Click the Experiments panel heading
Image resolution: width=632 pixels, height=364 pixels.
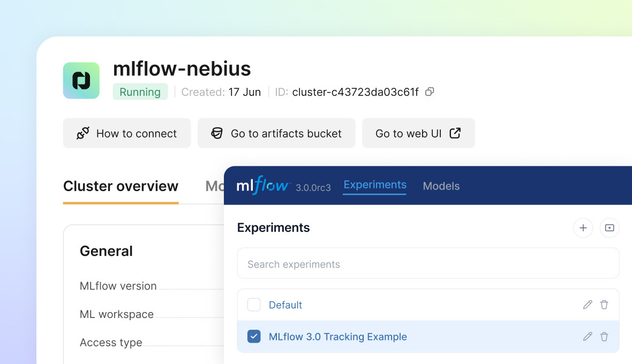[x=273, y=228]
